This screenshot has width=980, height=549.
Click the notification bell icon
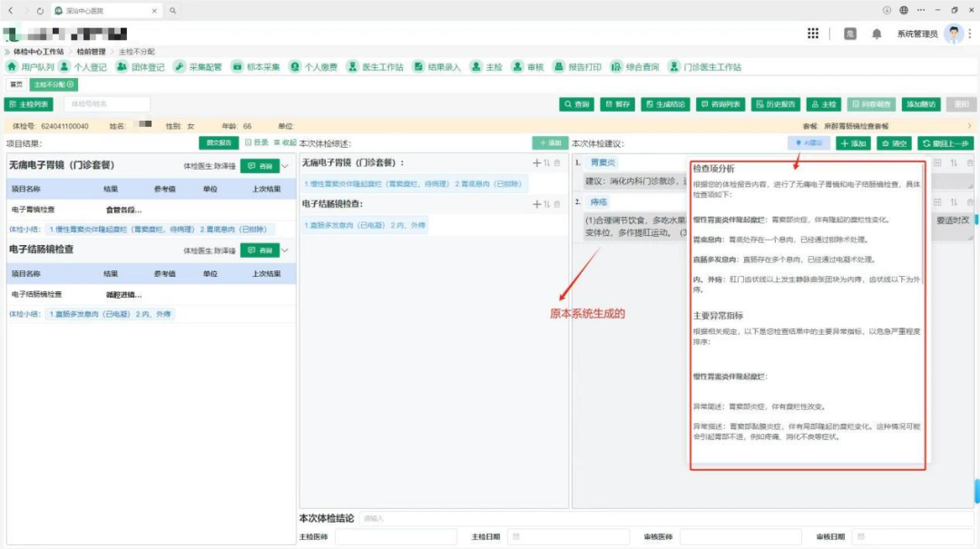(x=877, y=34)
